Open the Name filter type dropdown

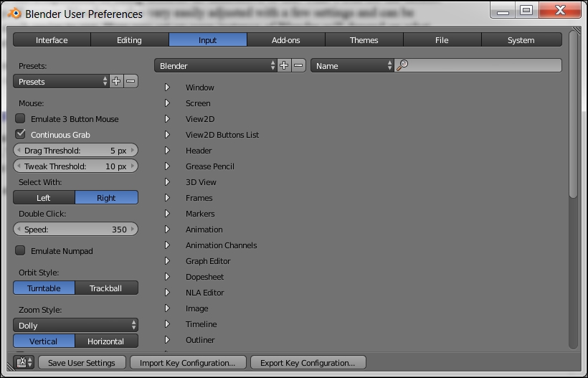352,65
